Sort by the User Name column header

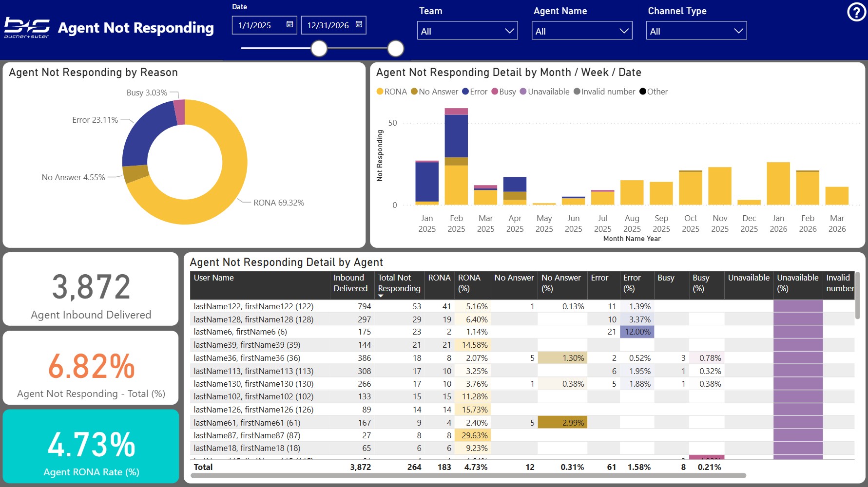[214, 278]
